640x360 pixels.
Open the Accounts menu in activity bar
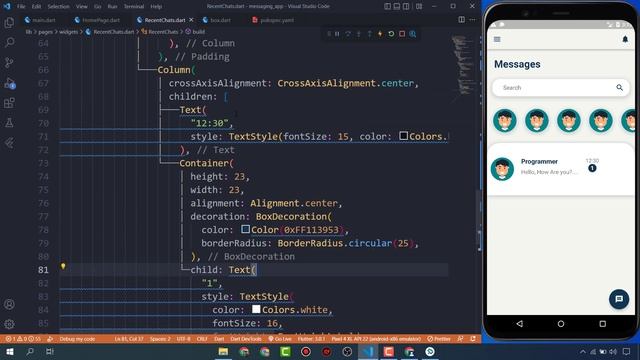9,304
